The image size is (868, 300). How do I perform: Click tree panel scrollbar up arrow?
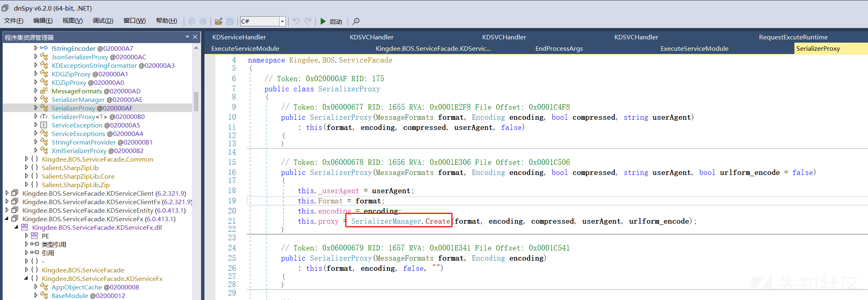pyautogui.click(x=196, y=48)
